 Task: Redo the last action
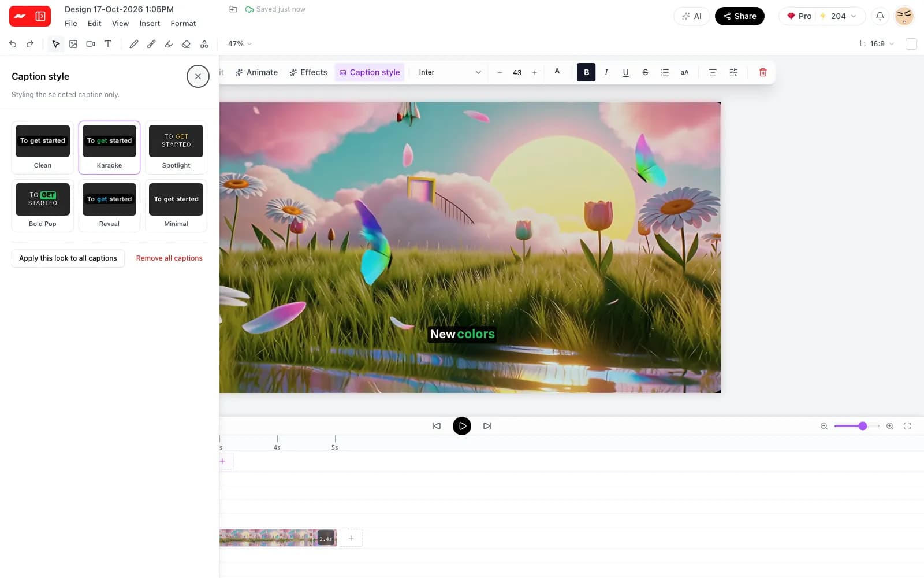(30, 44)
